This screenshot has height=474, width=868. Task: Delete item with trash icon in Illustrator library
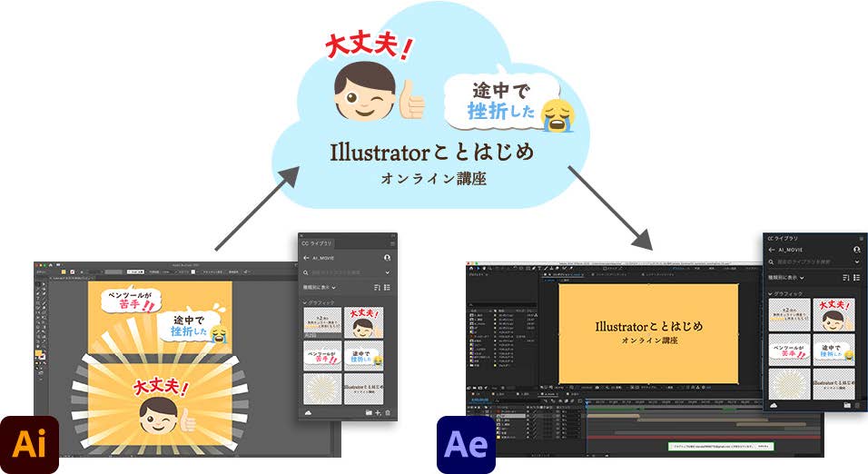[x=388, y=412]
